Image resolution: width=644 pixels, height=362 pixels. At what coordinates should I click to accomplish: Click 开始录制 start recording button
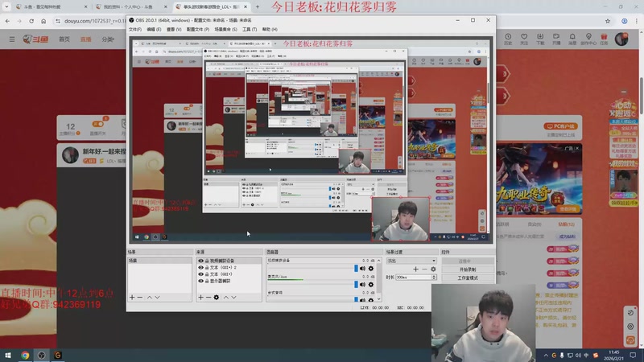468,269
